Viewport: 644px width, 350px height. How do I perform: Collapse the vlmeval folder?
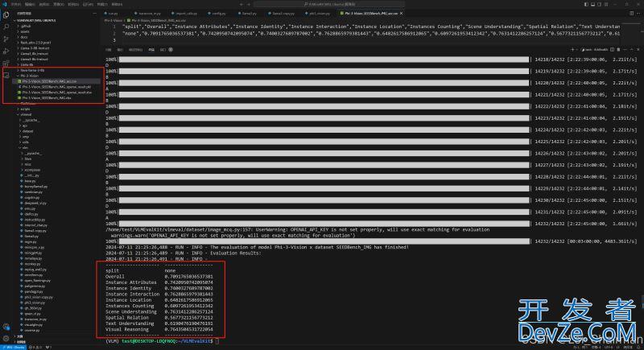pyautogui.click(x=26, y=114)
